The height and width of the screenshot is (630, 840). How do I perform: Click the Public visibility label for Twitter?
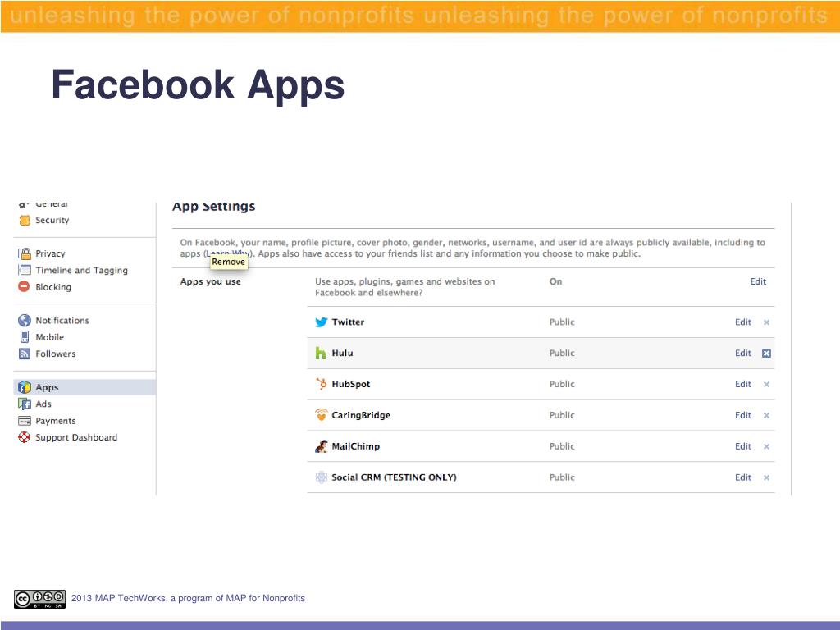pos(562,322)
